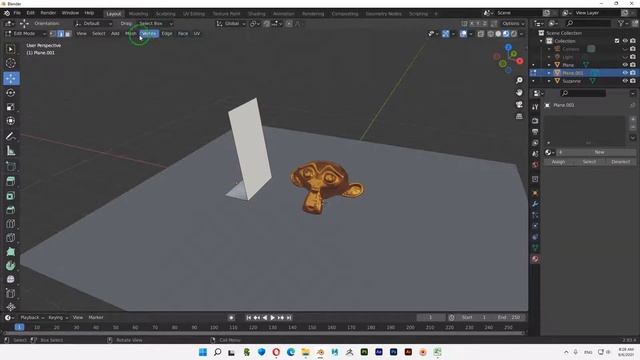Switch to the Shading workspace tab

click(x=257, y=13)
